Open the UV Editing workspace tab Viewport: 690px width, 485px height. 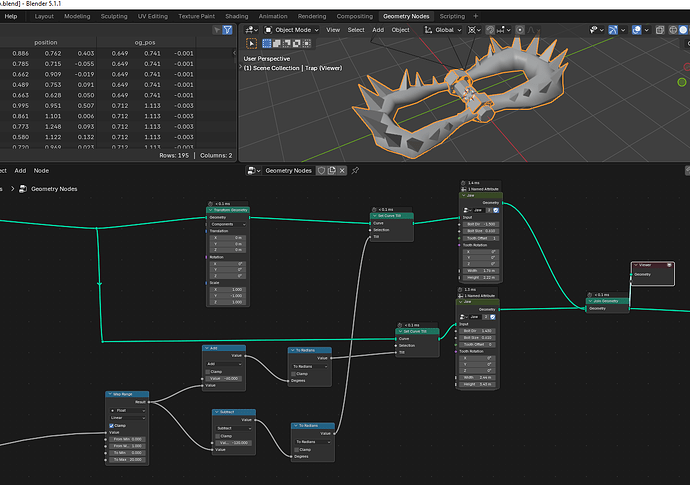[x=153, y=16]
